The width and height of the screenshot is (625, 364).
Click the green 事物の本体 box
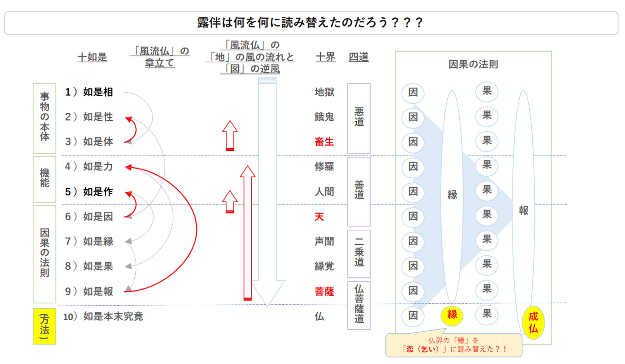(x=44, y=118)
